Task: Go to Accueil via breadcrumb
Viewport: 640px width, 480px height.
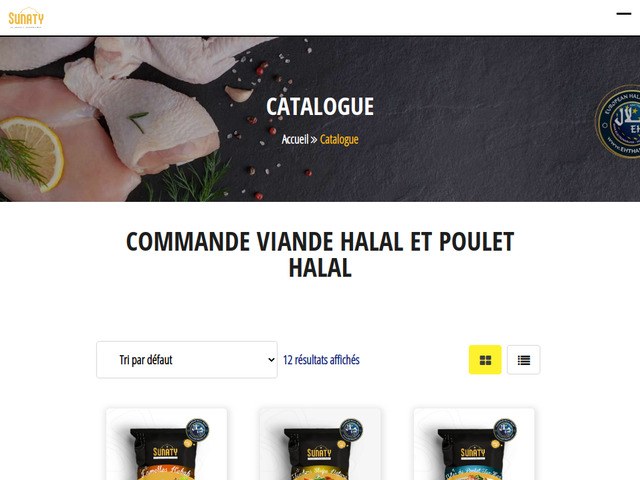Action: pos(295,140)
